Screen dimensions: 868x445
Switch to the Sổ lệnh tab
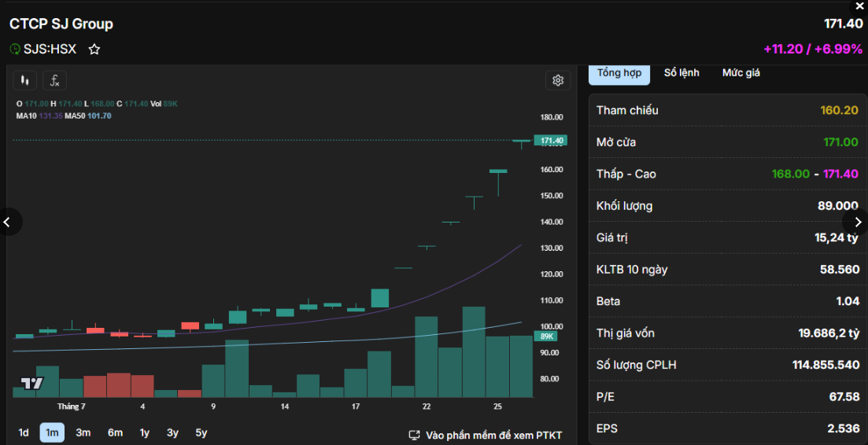(681, 73)
